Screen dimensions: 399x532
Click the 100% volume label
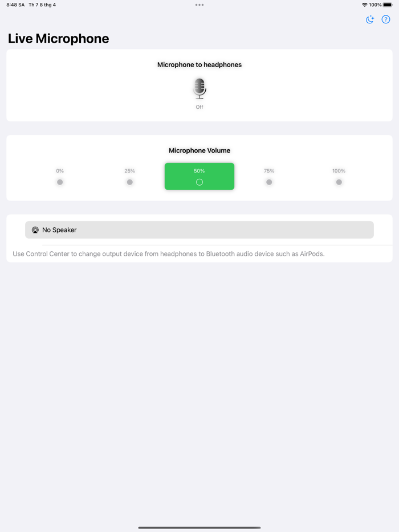tap(339, 171)
